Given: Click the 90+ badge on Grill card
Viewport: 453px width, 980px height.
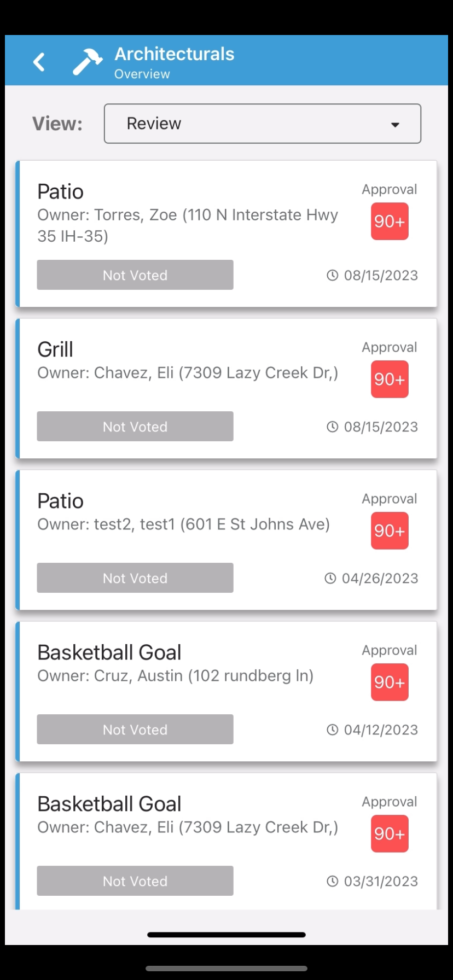Looking at the screenshot, I should pos(390,379).
